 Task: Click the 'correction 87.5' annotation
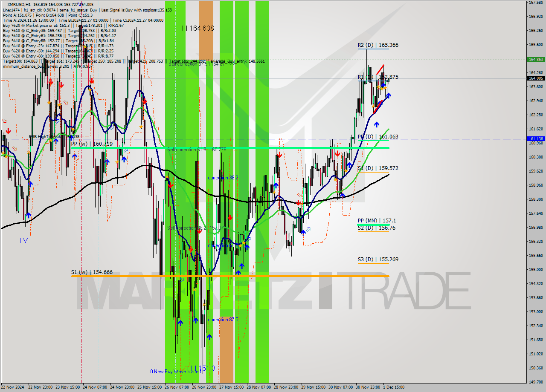click(223, 320)
